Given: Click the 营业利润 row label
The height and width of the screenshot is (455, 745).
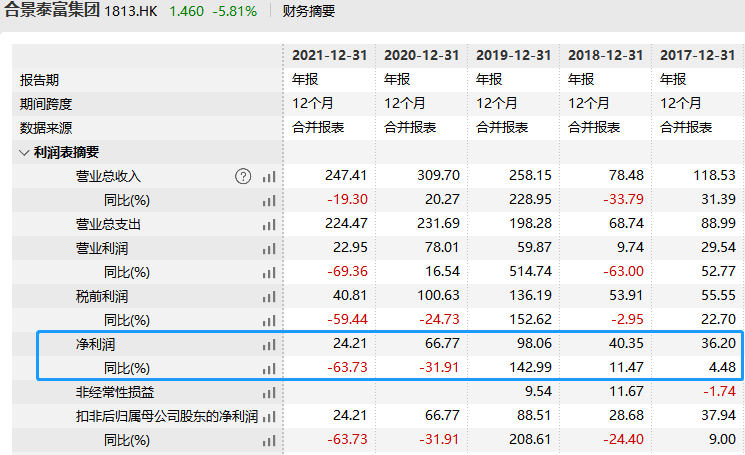Looking at the screenshot, I should pyautogui.click(x=102, y=249).
